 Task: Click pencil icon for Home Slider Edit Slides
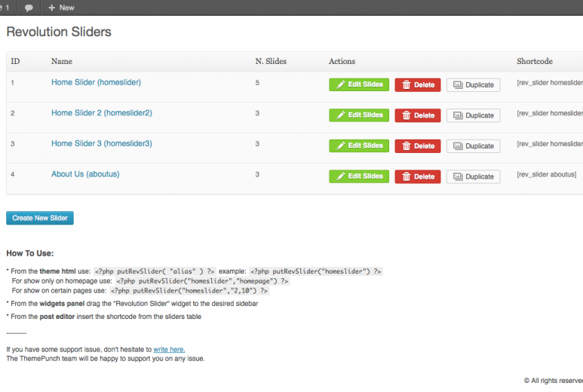[x=341, y=84]
